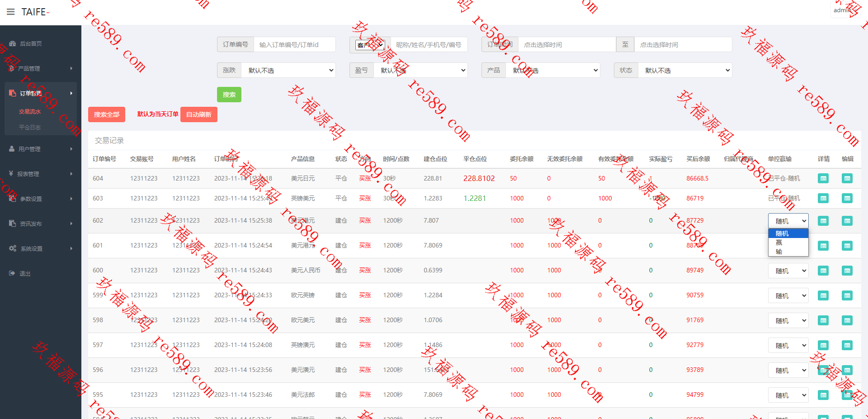
Task: Click 美元人民币 product cell
Action: click(x=306, y=270)
